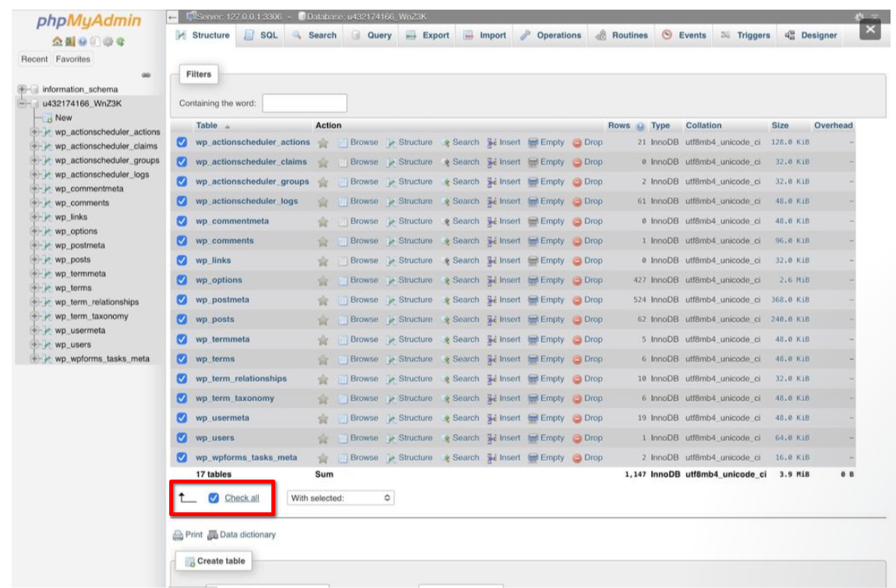896x588 pixels.
Task: Click Search icon for wp_postmeta row
Action: pyautogui.click(x=446, y=300)
